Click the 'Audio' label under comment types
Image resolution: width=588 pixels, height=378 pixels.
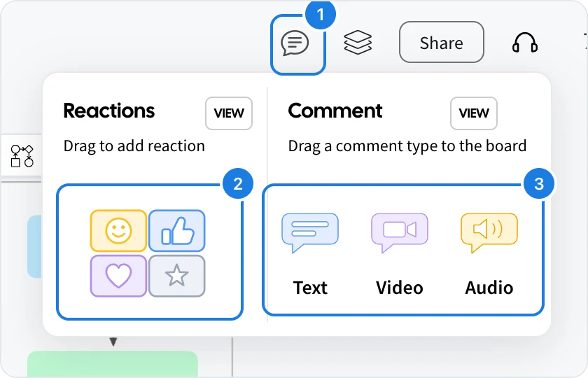click(489, 288)
